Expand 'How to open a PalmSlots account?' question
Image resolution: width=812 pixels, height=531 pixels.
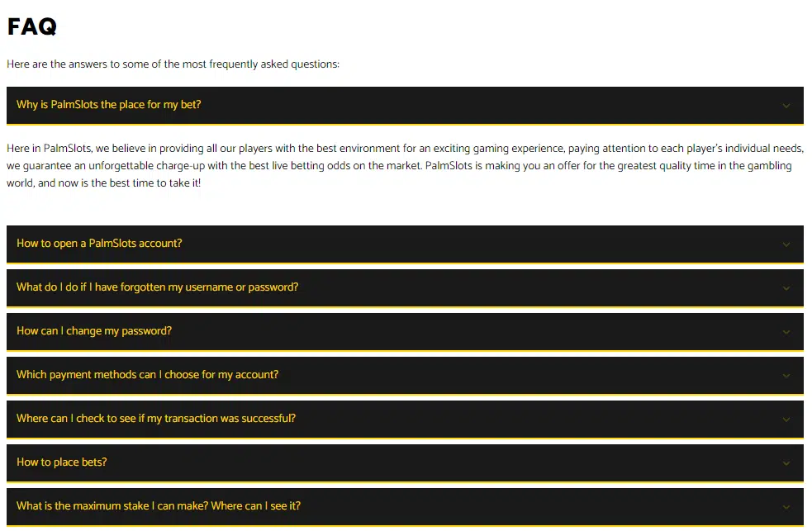click(405, 244)
